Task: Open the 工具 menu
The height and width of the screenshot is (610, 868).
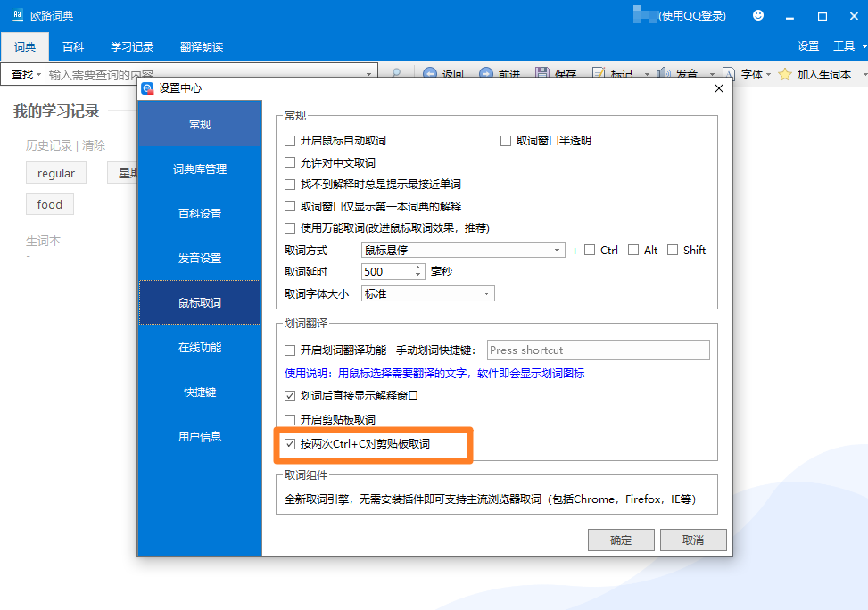Action: pyautogui.click(x=843, y=47)
